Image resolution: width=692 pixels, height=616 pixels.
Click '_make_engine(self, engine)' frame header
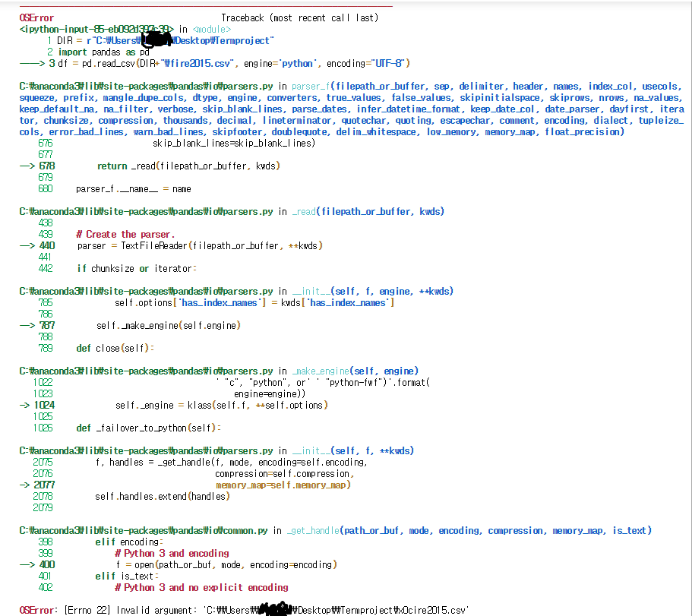(355, 371)
